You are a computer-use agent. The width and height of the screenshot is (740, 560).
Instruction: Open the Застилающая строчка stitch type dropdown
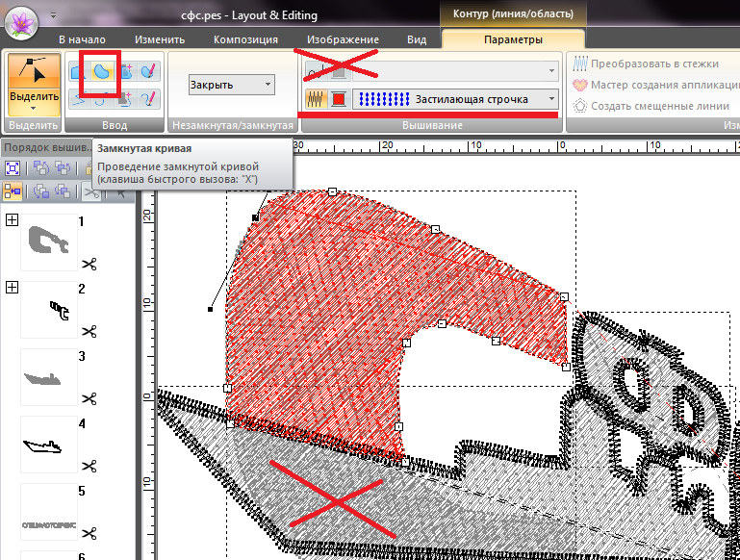click(x=455, y=99)
